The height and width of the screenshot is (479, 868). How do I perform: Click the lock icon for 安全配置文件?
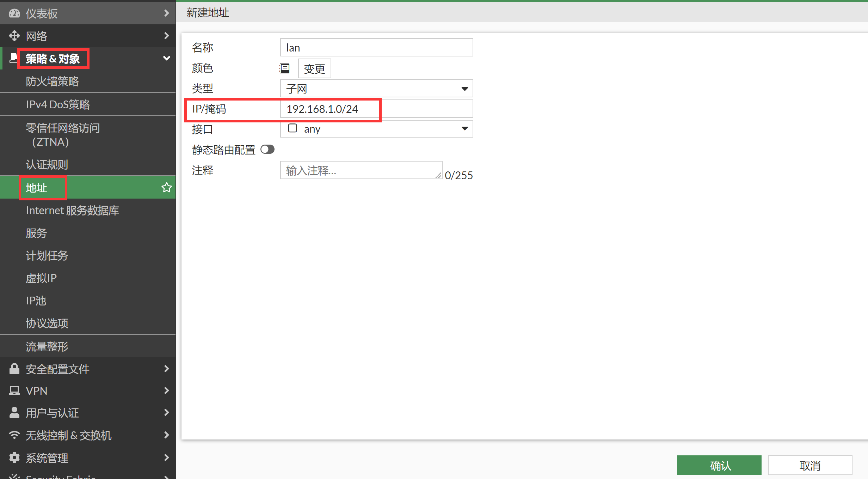click(x=14, y=369)
